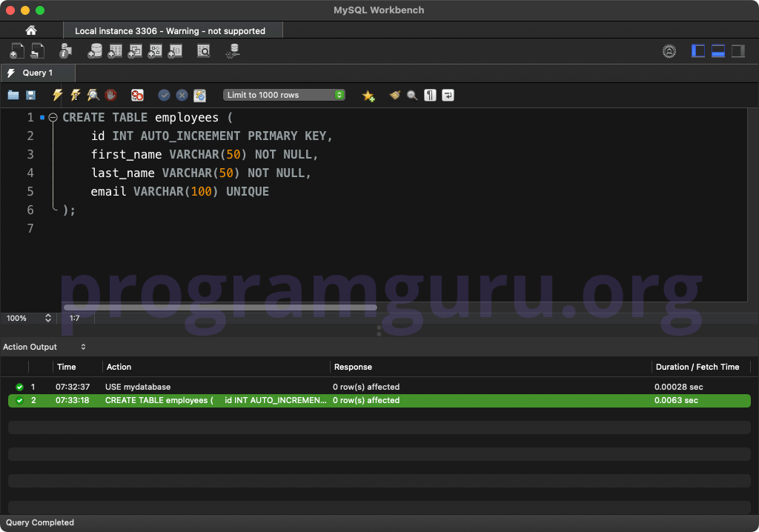Open SQL script file in new tab

pyautogui.click(x=37, y=51)
